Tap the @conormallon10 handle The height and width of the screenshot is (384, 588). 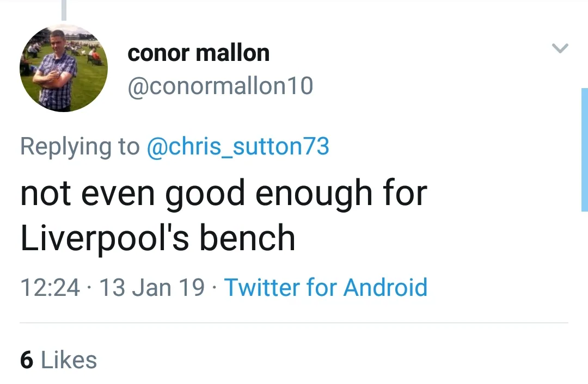point(220,86)
